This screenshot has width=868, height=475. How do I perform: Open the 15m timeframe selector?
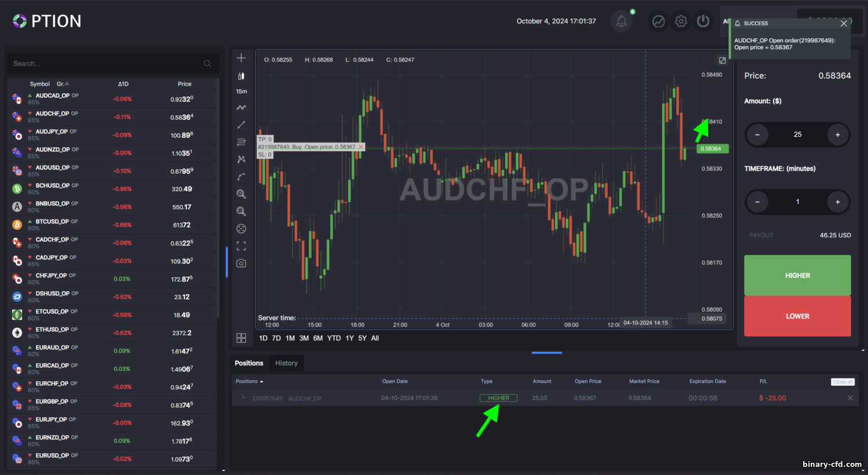(x=241, y=92)
